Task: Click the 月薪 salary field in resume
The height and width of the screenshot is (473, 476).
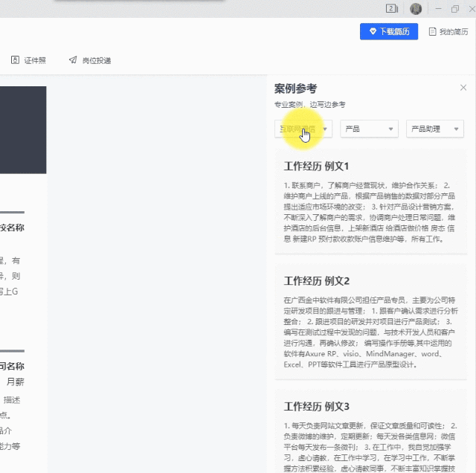Action: click(15, 382)
